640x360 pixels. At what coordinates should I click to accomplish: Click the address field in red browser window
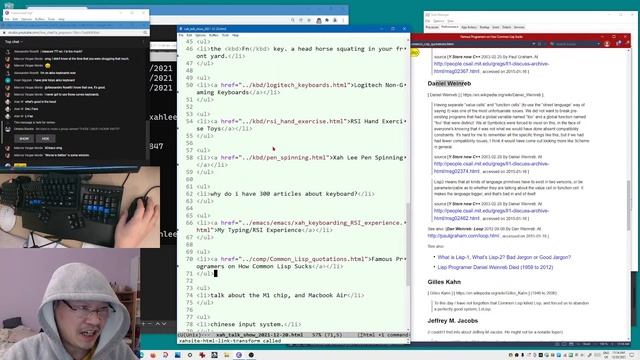[x=469, y=44]
